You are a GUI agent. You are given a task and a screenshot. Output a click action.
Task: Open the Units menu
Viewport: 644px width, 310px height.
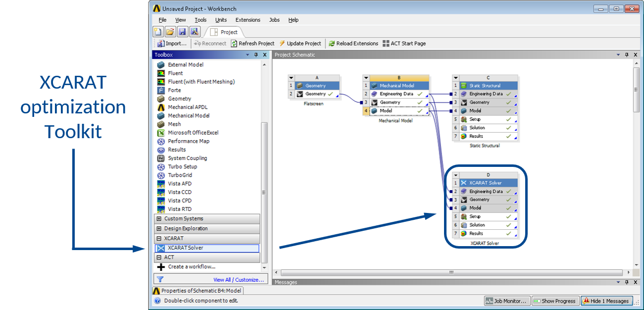[x=221, y=20]
